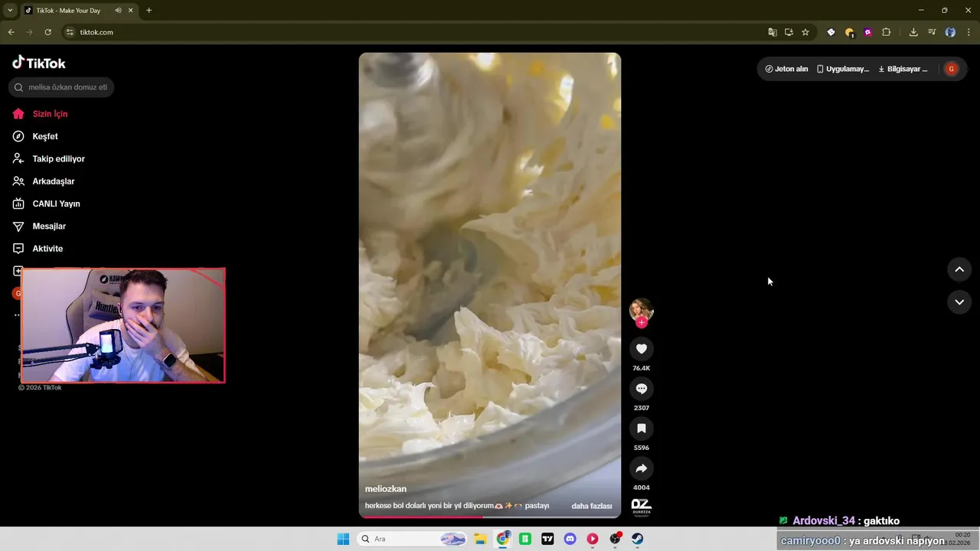Click taskbar Ara search box
Screen dimensions: 980x551
tap(412, 539)
